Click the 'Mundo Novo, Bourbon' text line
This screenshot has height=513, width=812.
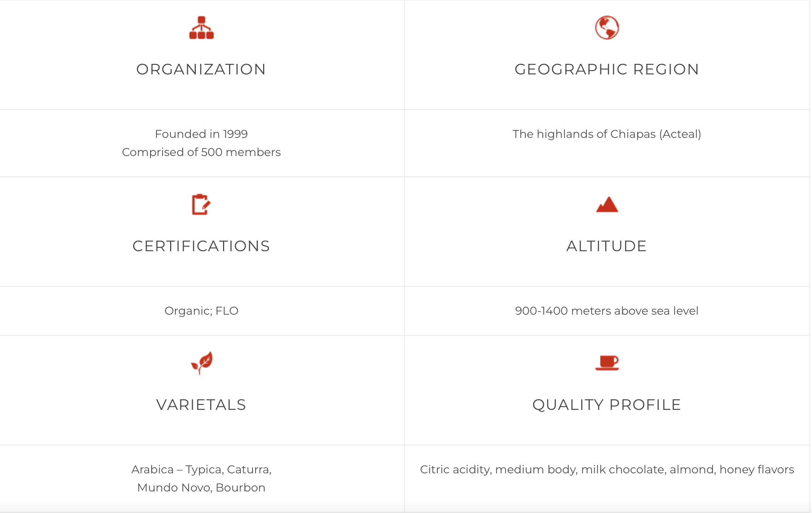click(201, 488)
